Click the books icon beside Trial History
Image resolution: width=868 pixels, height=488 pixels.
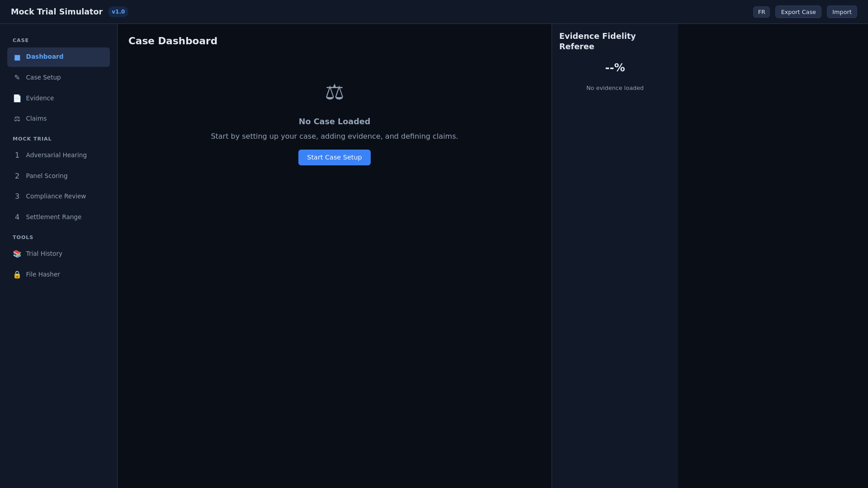click(17, 254)
